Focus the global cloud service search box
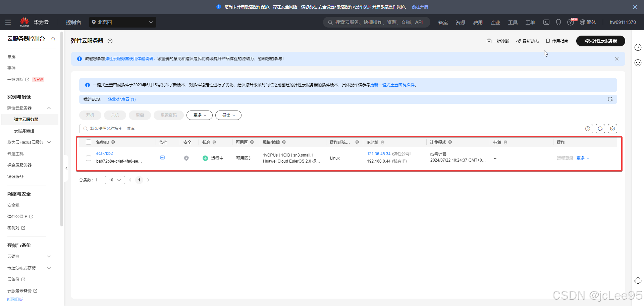Screen dimensions: 644x306 (x=377, y=22)
